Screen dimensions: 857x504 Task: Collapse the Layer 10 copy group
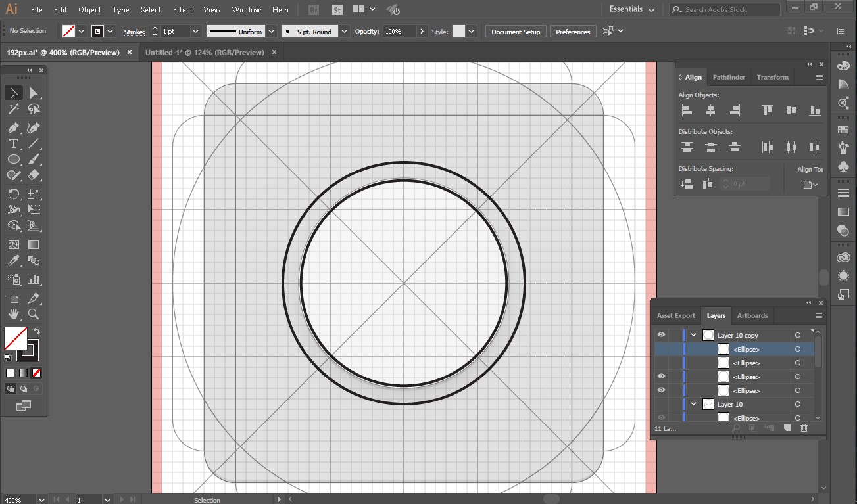tap(693, 335)
